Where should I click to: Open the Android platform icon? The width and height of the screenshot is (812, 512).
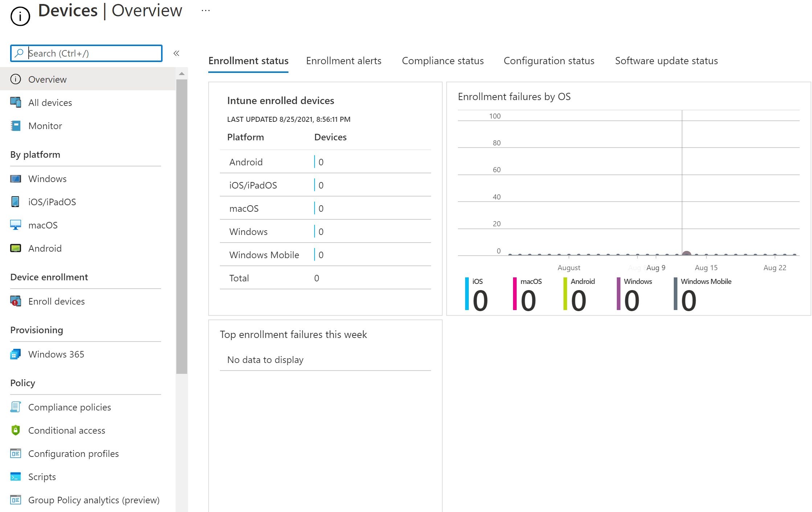click(16, 248)
